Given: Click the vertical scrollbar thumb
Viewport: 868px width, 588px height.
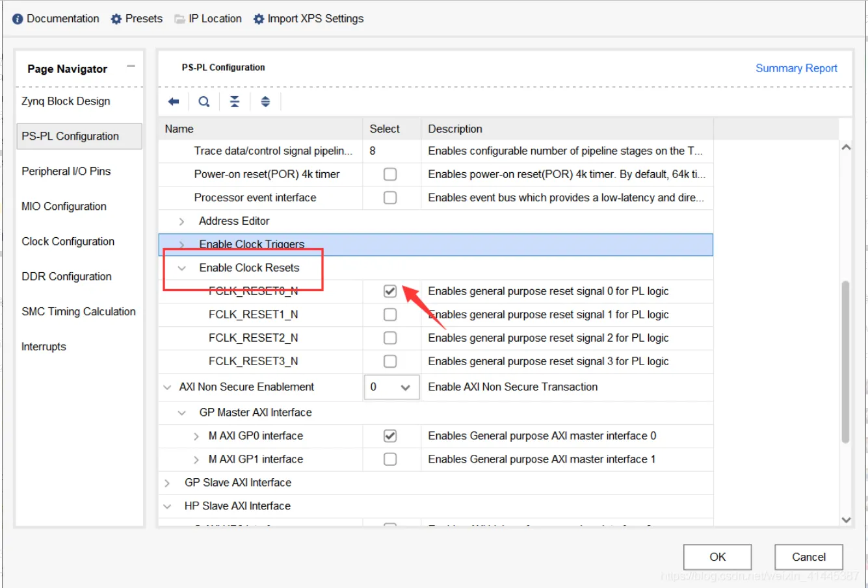Looking at the screenshot, I should (845, 362).
